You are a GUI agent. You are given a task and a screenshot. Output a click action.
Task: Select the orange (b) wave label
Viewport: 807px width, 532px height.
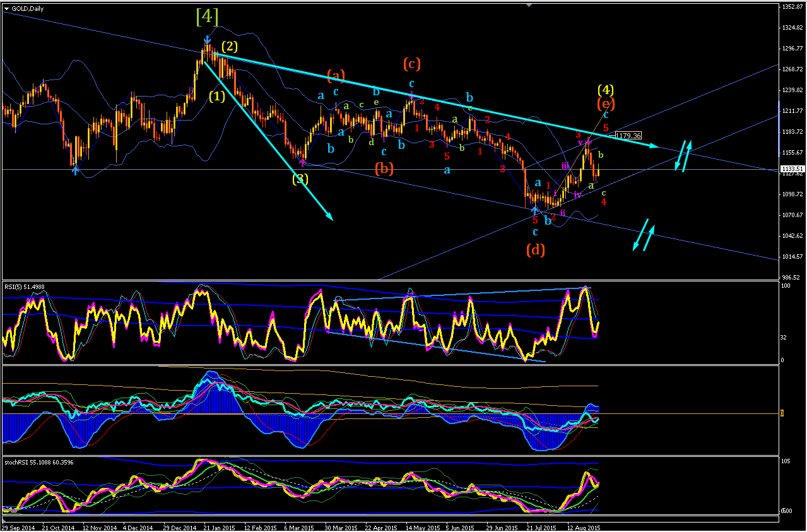(384, 168)
